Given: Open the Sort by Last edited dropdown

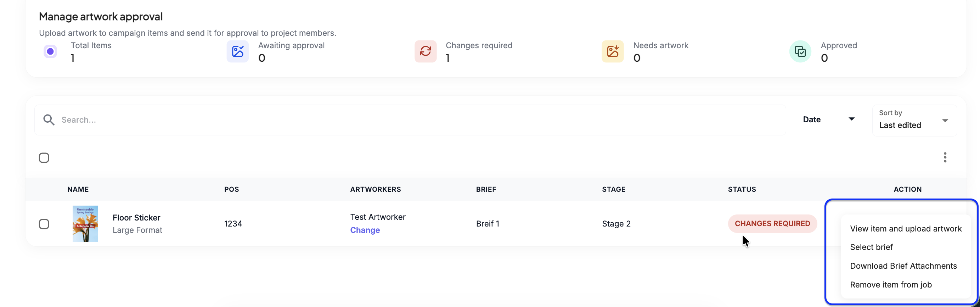Looking at the screenshot, I should click(x=914, y=120).
